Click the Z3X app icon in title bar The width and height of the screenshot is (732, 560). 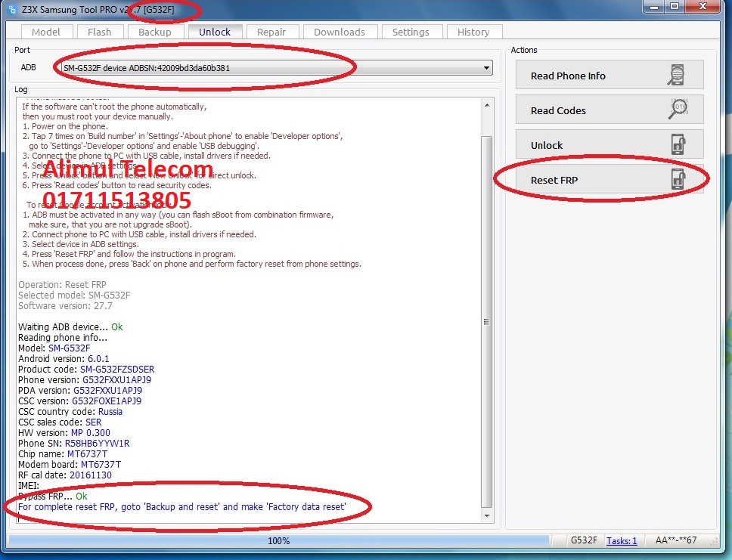tap(13, 9)
